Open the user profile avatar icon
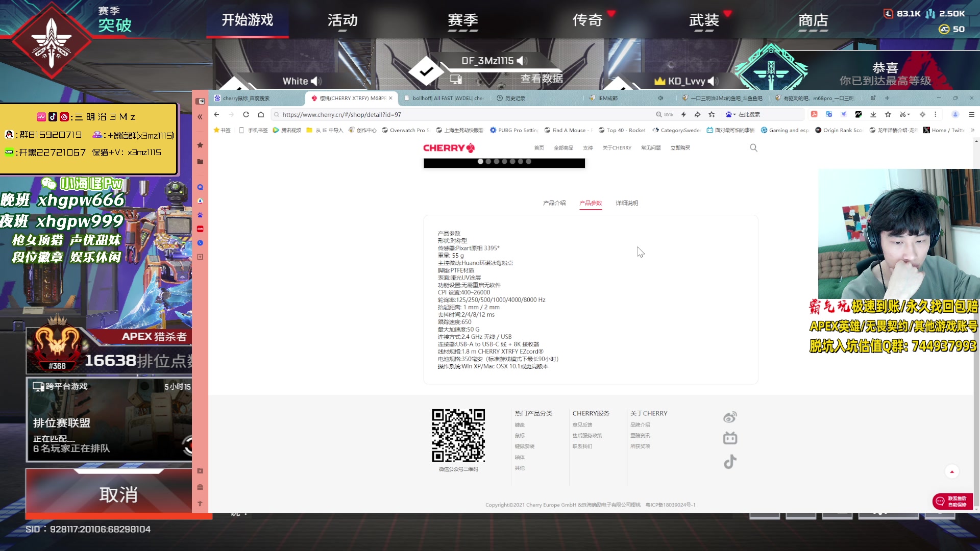The height and width of the screenshot is (551, 980). point(955,114)
